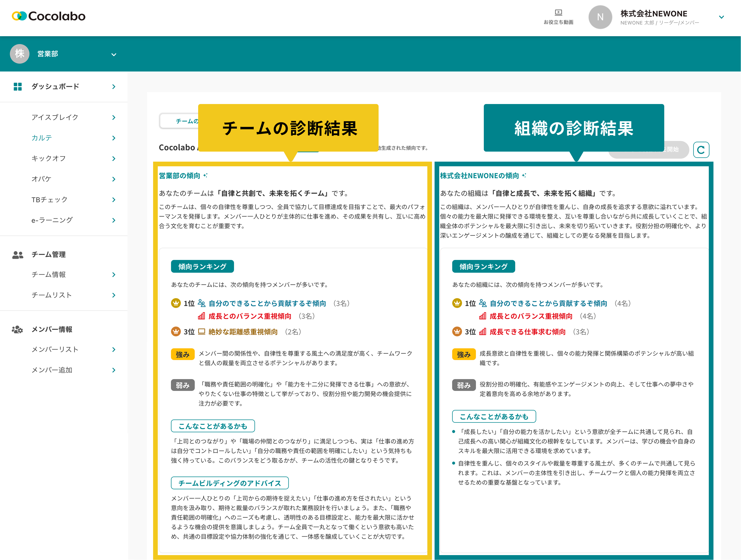The image size is (741, 560).
Task: Click the chevron next to e-ラーニング
Action: [x=114, y=220]
